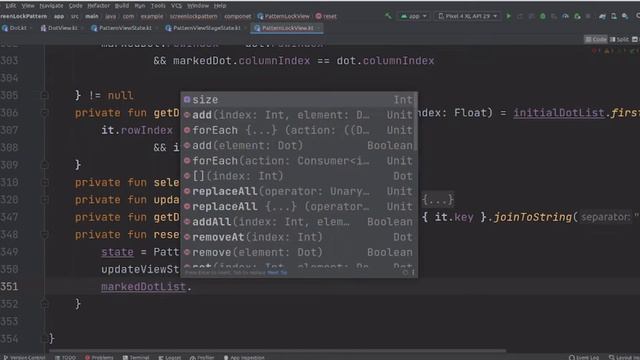Switch editor to Split view mode
Screen dimensions: 640x360
[x=619, y=39]
